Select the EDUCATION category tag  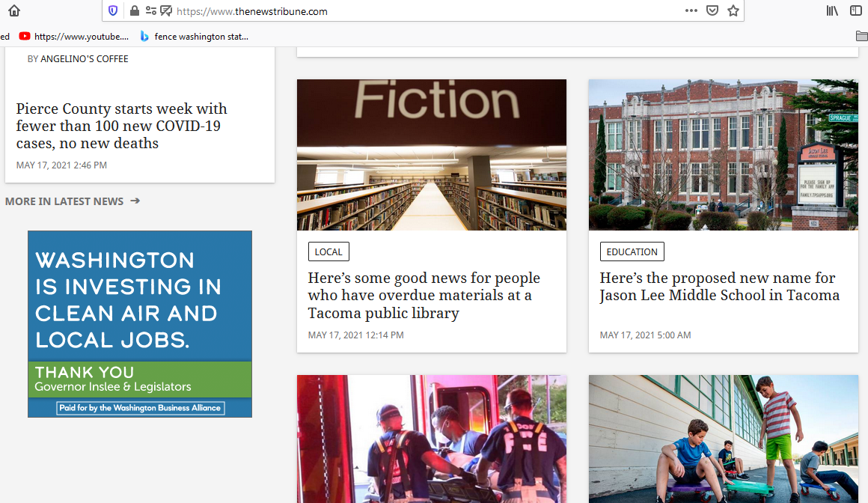pyautogui.click(x=632, y=251)
